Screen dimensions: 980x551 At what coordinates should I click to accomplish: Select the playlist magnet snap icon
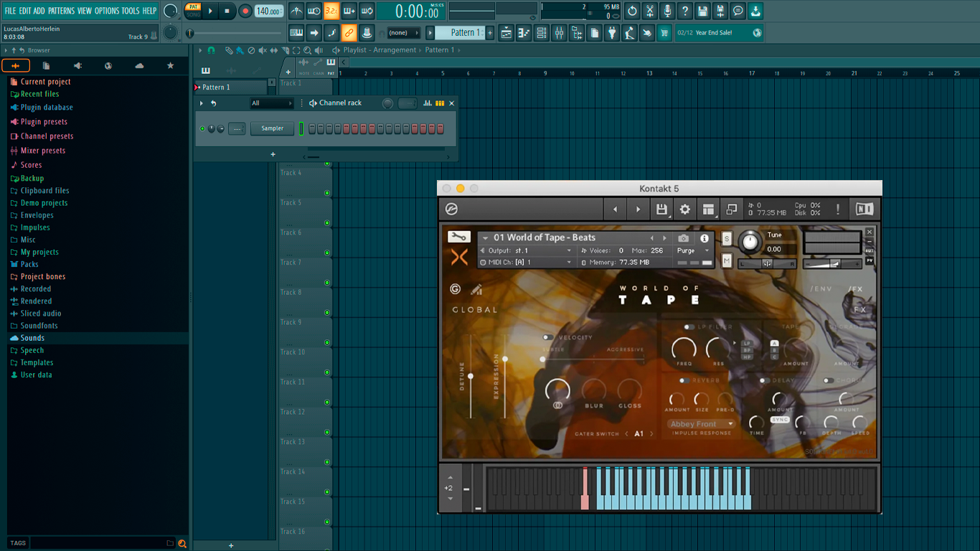coord(211,50)
